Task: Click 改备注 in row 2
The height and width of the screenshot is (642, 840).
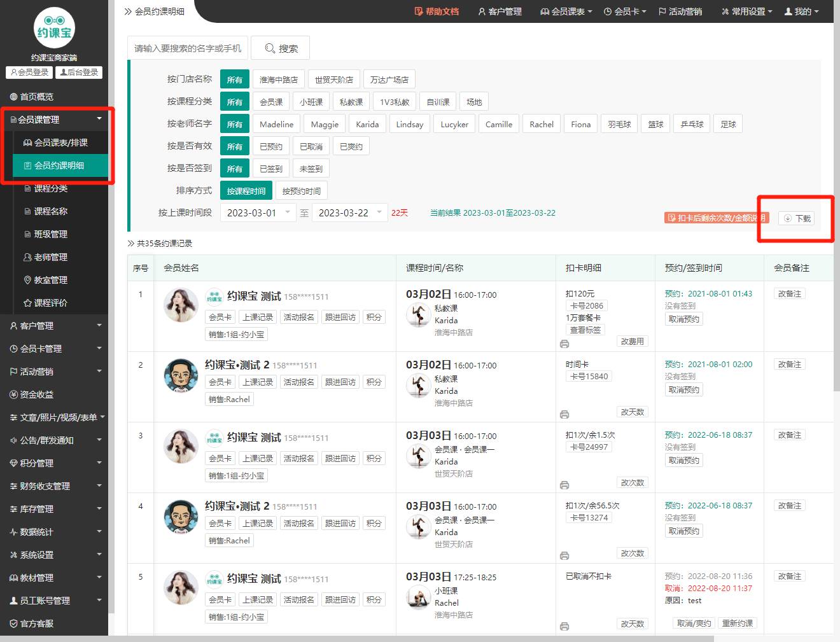Action: [790, 364]
